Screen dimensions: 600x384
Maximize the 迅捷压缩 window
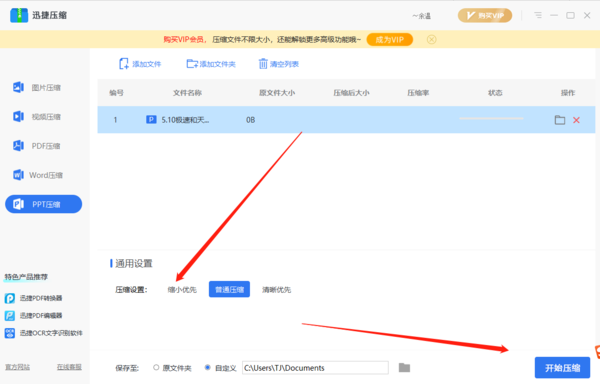point(571,15)
